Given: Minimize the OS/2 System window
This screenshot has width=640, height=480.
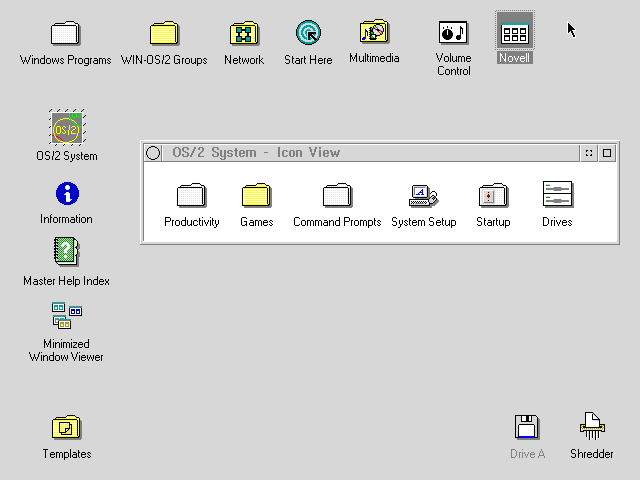Looking at the screenshot, I should [589, 153].
